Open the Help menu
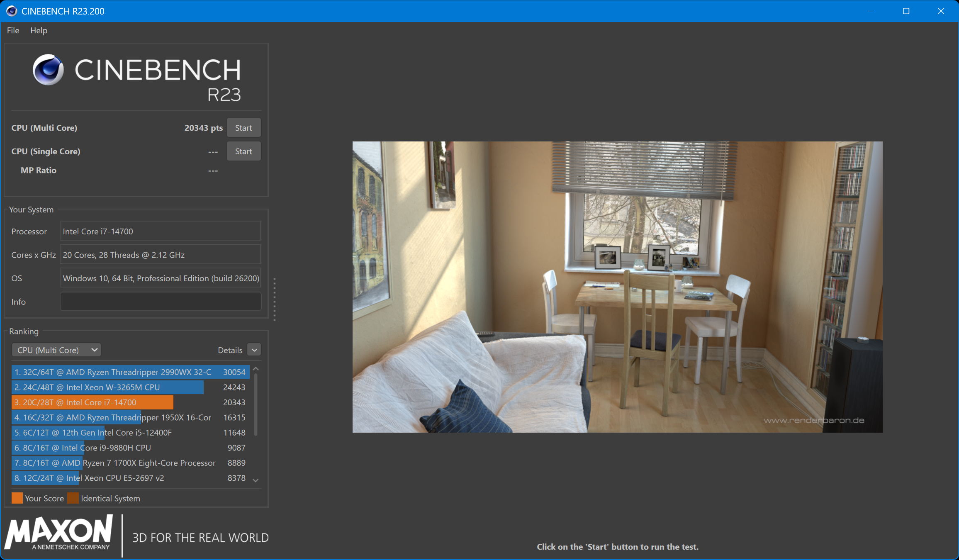959x560 pixels. [39, 30]
